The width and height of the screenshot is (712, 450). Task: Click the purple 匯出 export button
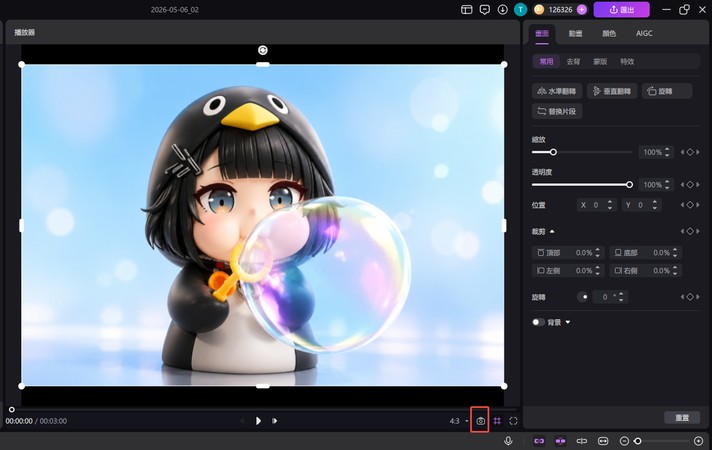(x=622, y=10)
